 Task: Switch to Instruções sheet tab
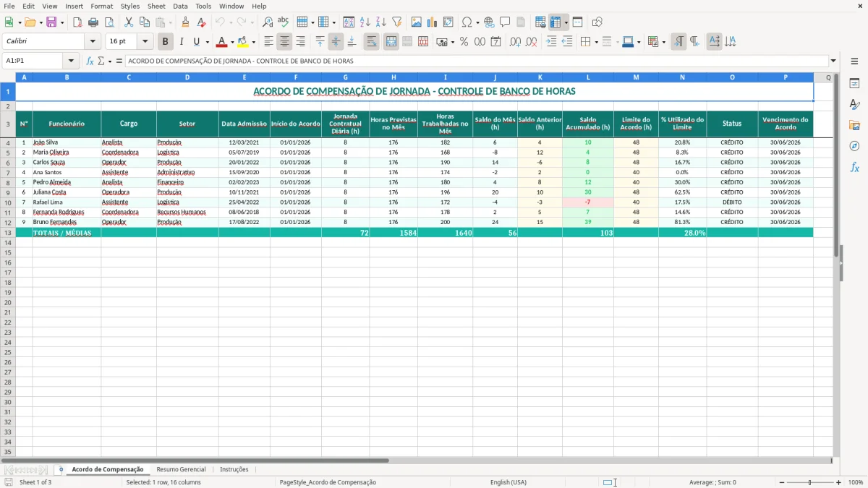coord(234,469)
